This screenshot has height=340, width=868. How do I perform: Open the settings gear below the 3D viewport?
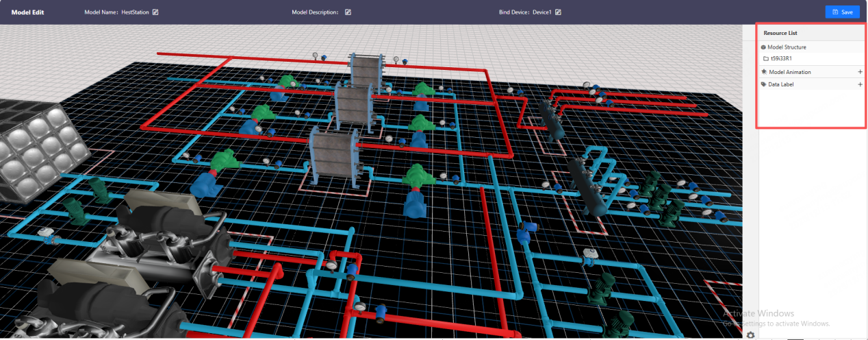[x=751, y=335]
